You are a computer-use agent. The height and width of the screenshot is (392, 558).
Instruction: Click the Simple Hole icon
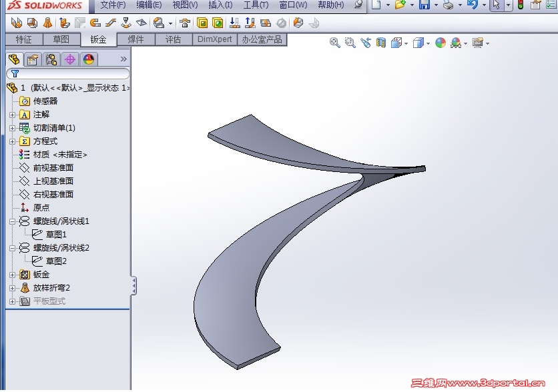click(218, 23)
